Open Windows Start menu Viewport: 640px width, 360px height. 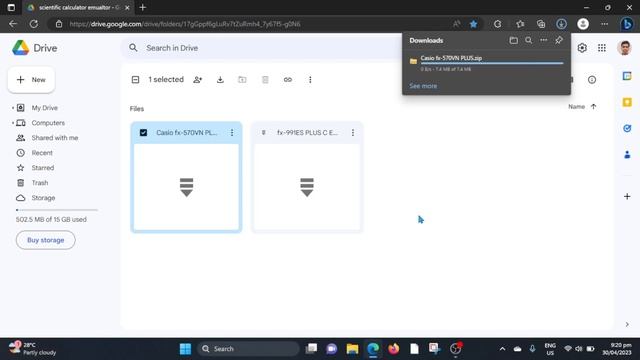point(185,349)
